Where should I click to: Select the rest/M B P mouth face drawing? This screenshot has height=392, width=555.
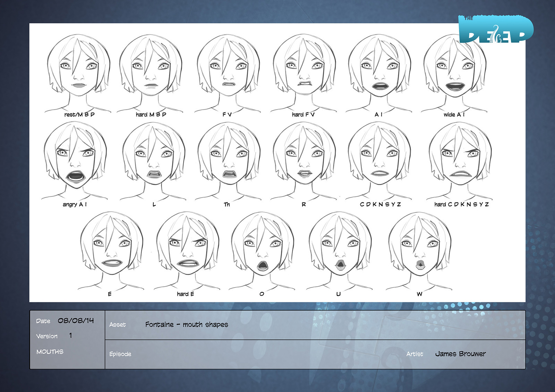(x=79, y=73)
